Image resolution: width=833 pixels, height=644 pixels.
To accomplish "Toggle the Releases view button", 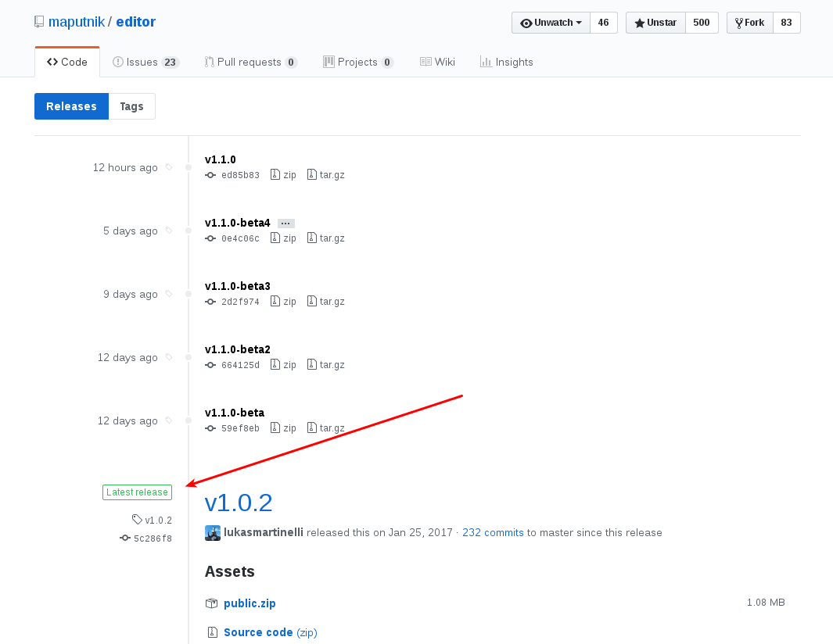I will tap(71, 106).
